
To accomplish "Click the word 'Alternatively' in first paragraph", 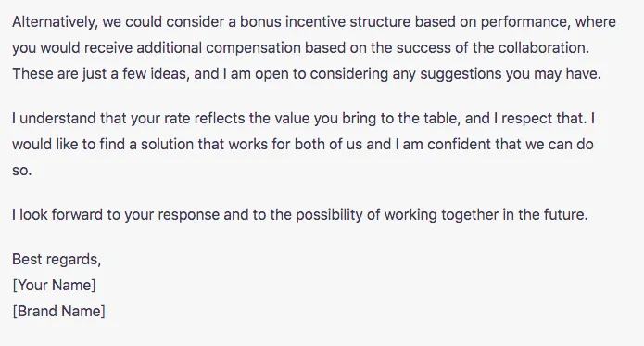I will pos(56,22).
